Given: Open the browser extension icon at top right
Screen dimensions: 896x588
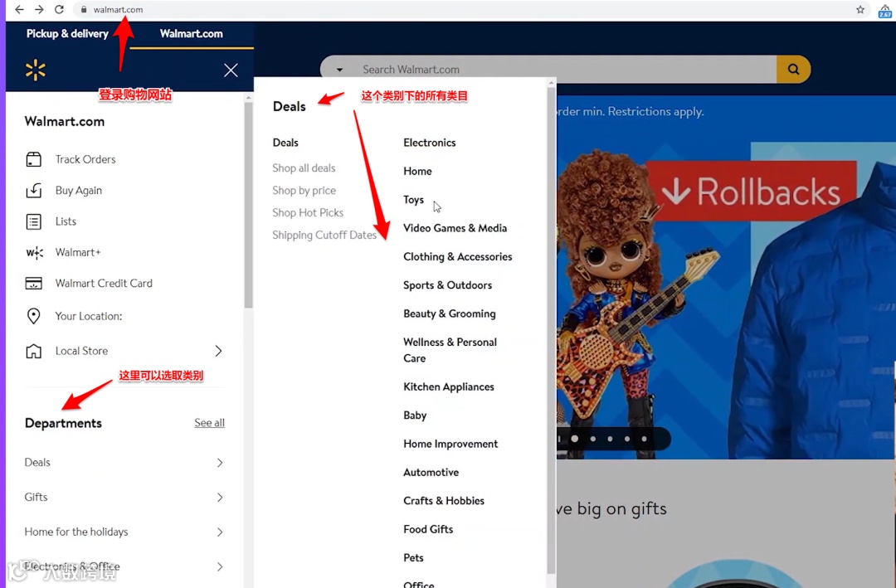Looking at the screenshot, I should point(884,10).
